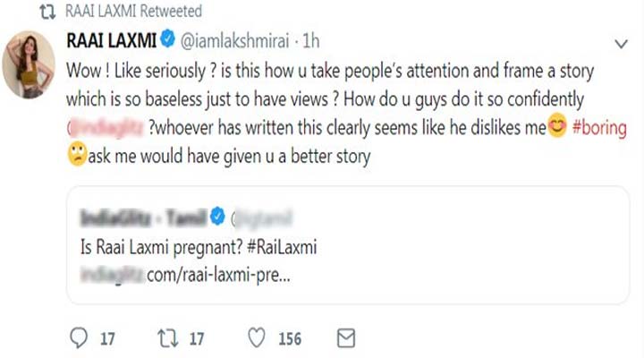
Task: Like the tweet with the heart icon
Action: point(258,338)
